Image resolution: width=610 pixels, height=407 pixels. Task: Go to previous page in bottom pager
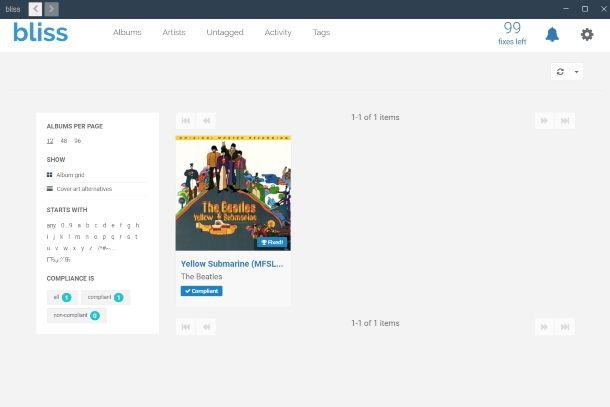tap(206, 327)
